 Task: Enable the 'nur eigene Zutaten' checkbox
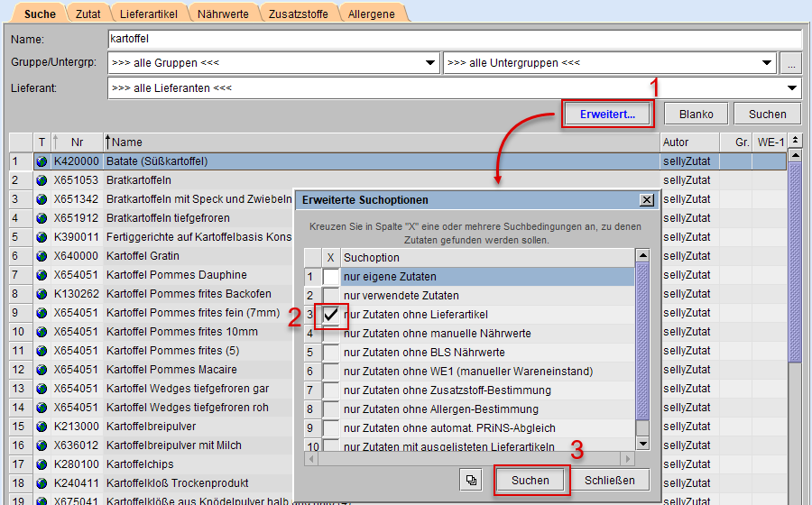332,277
